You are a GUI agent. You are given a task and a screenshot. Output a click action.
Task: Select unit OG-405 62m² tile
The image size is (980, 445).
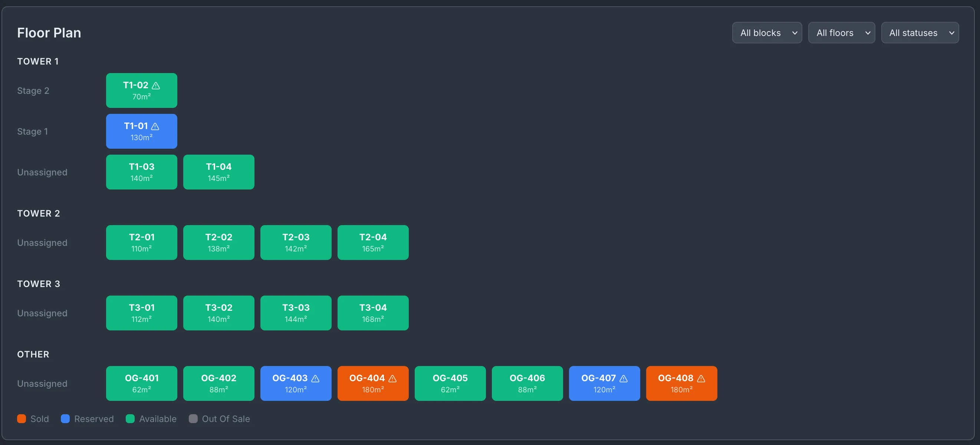450,383
